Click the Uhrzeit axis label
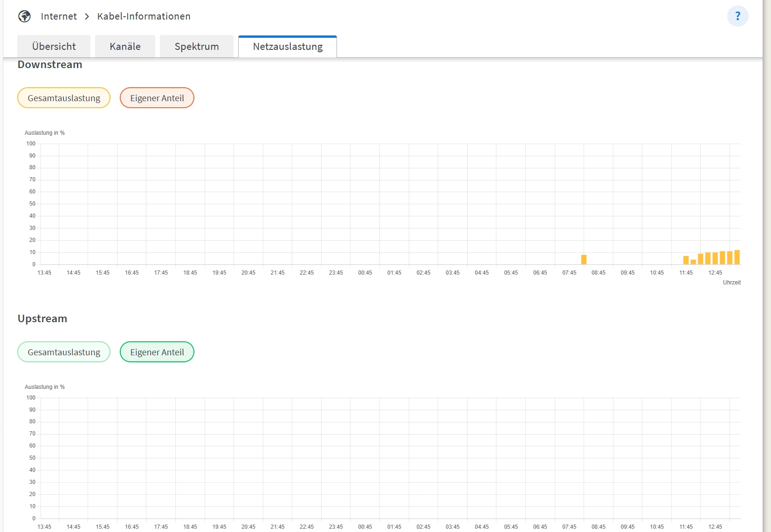Image resolution: width=771 pixels, height=532 pixels. pos(732,283)
